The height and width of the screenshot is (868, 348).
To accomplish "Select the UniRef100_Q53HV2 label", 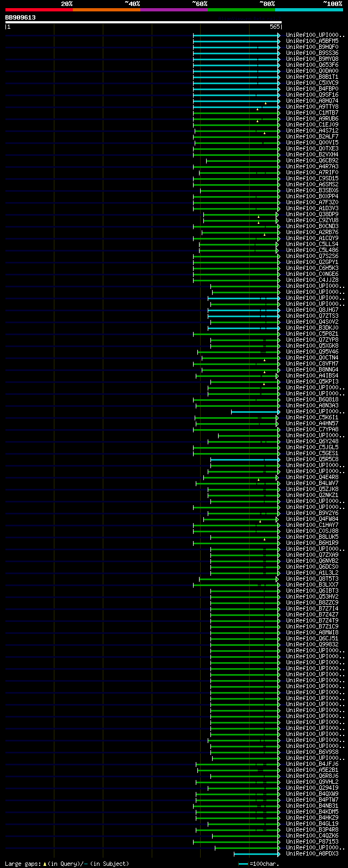I will point(312,597).
